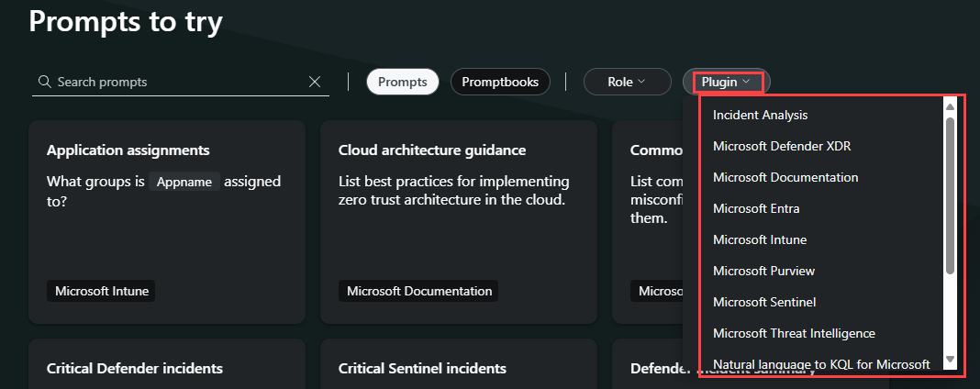Pick Microsoft Threat Intelligence plugin option

click(x=794, y=333)
